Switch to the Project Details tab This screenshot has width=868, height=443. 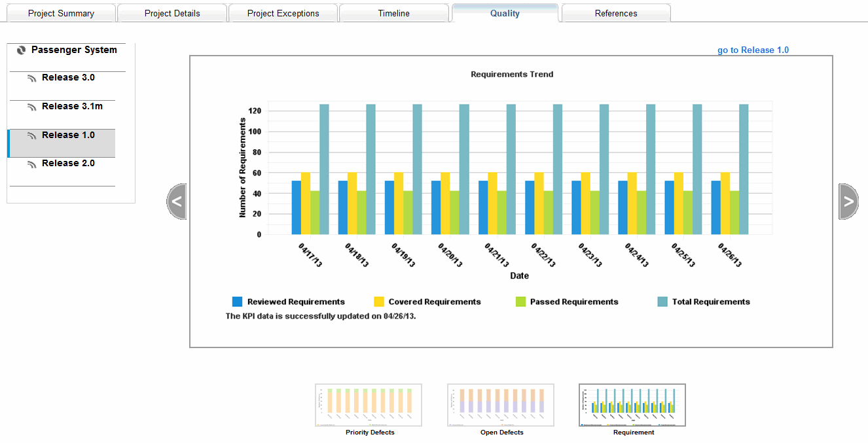click(172, 13)
